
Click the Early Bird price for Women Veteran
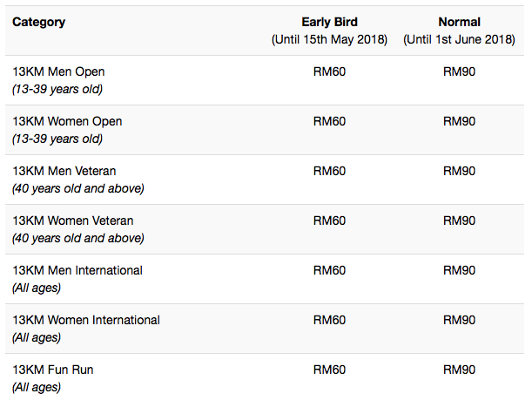(329, 221)
